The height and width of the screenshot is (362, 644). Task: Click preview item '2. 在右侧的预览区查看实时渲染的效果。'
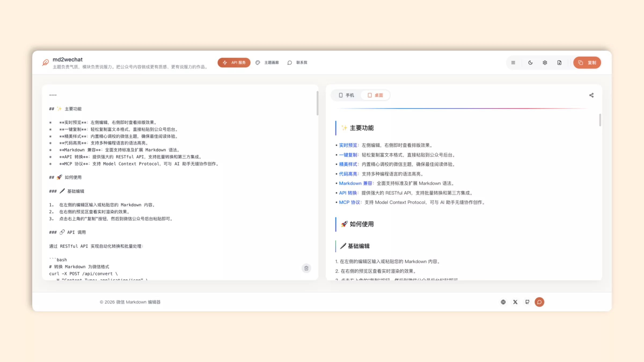pyautogui.click(x=376, y=271)
